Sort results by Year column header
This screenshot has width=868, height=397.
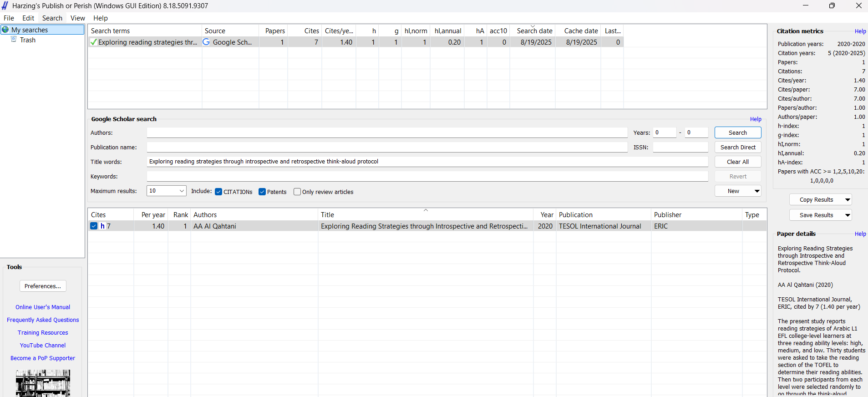point(545,214)
